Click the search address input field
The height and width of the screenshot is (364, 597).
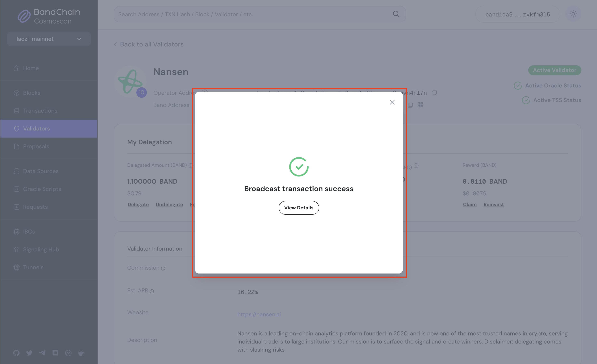coord(242,14)
